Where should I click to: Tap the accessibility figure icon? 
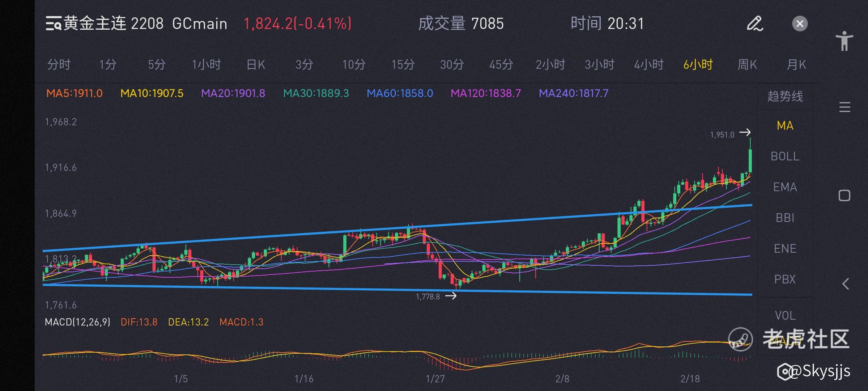(x=844, y=41)
